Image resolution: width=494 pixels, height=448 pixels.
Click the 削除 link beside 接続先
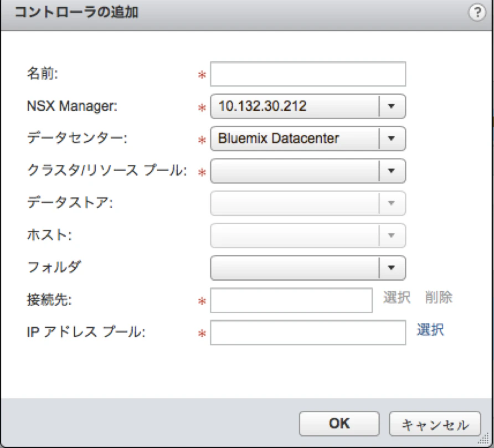click(439, 298)
